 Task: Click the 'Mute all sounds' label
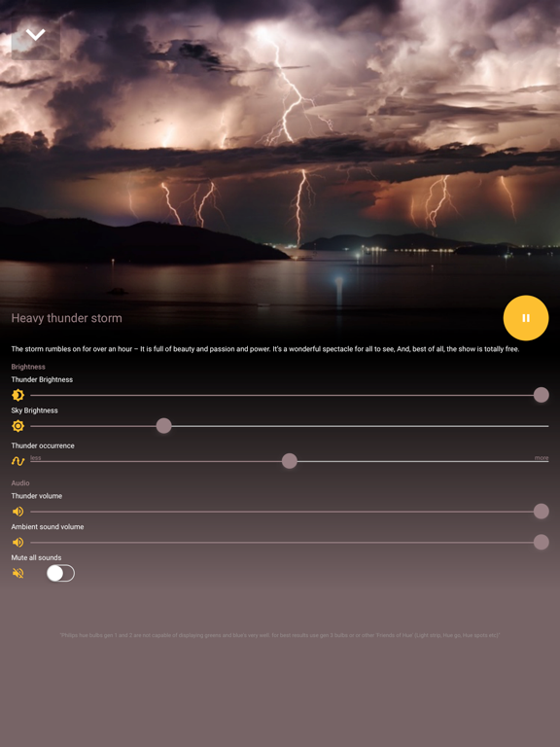coord(36,558)
